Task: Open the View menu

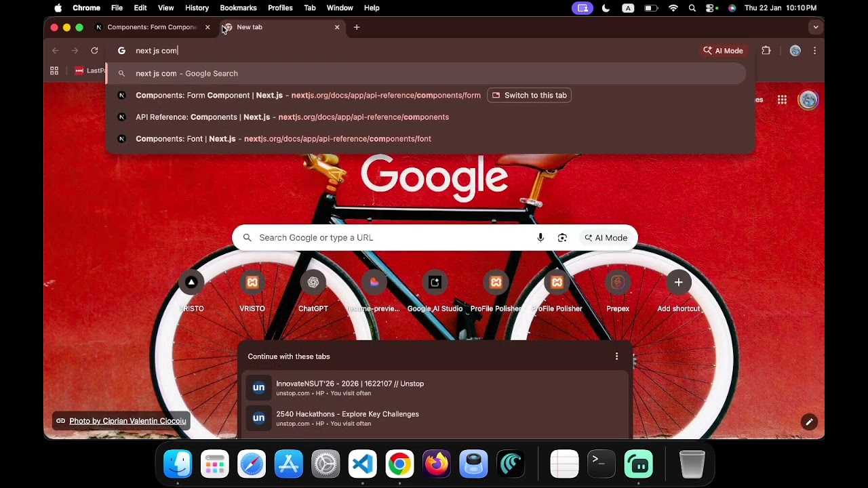Action: [166, 8]
